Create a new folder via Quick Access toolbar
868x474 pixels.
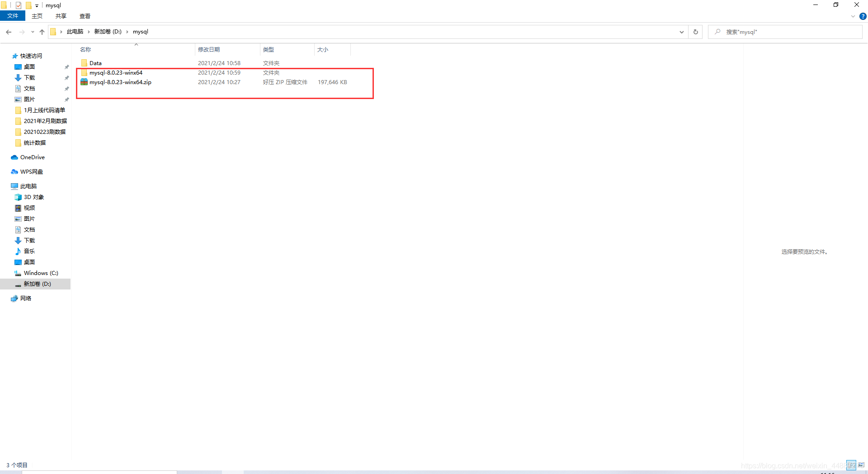tap(28, 5)
